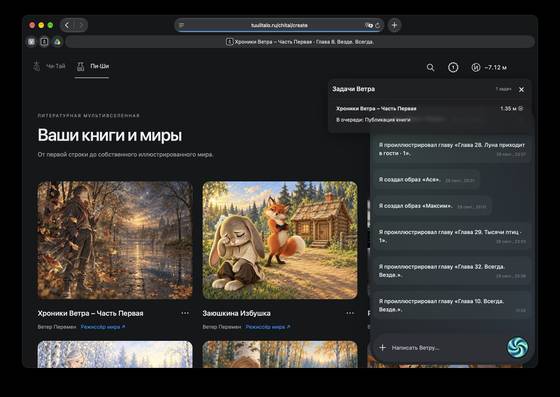Open the Хроники Ветра – Часть Первая title

point(90,313)
